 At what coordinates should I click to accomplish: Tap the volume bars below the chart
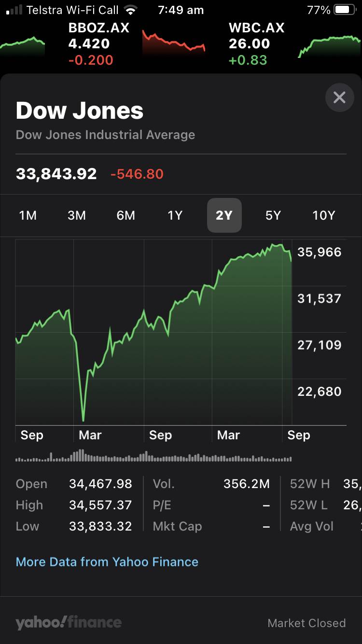pyautogui.click(x=153, y=456)
